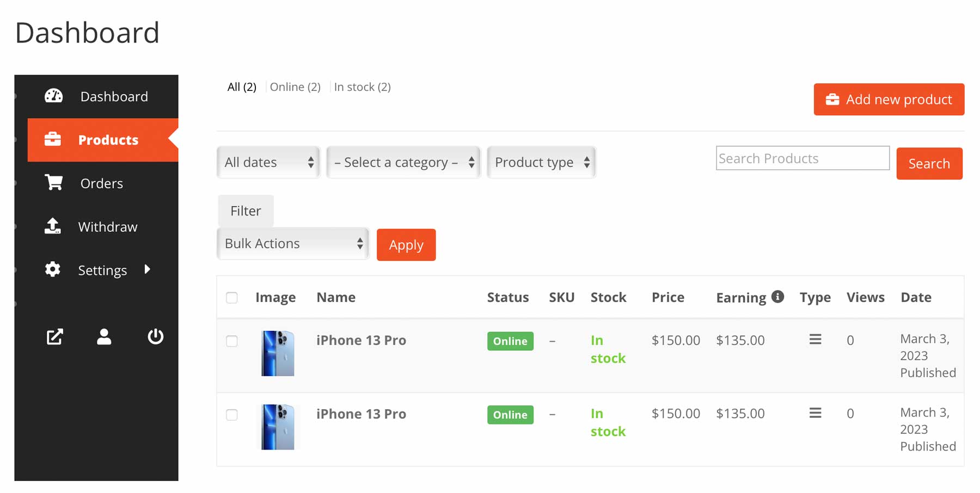Click the Add new product button
Screen dimensions: 980x493
888,100
